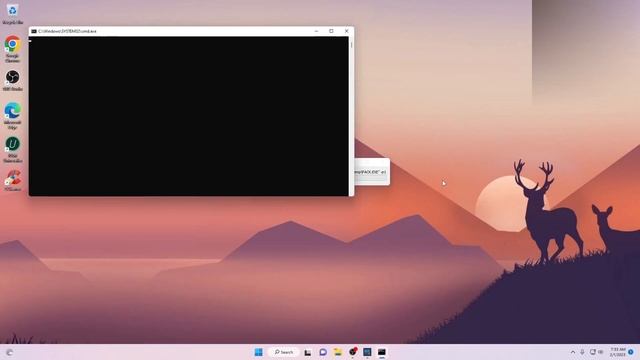Open the notification badge beside the clock

click(x=631, y=352)
